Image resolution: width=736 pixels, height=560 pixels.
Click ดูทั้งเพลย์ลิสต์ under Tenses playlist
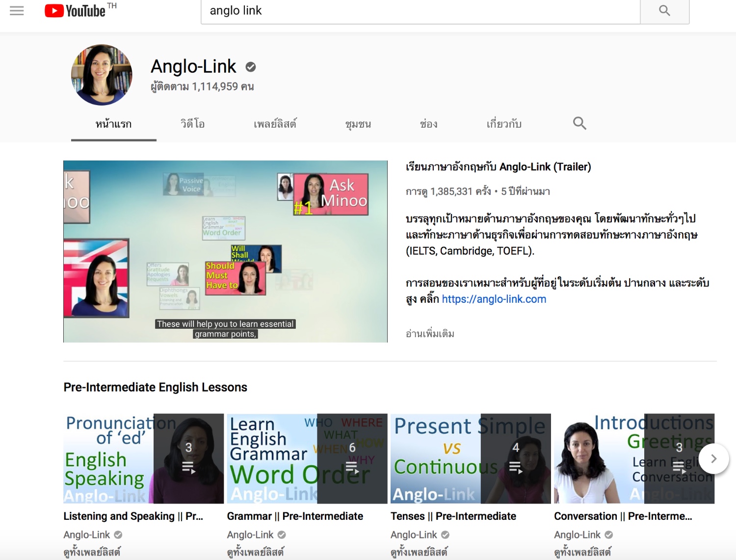pyautogui.click(x=419, y=552)
